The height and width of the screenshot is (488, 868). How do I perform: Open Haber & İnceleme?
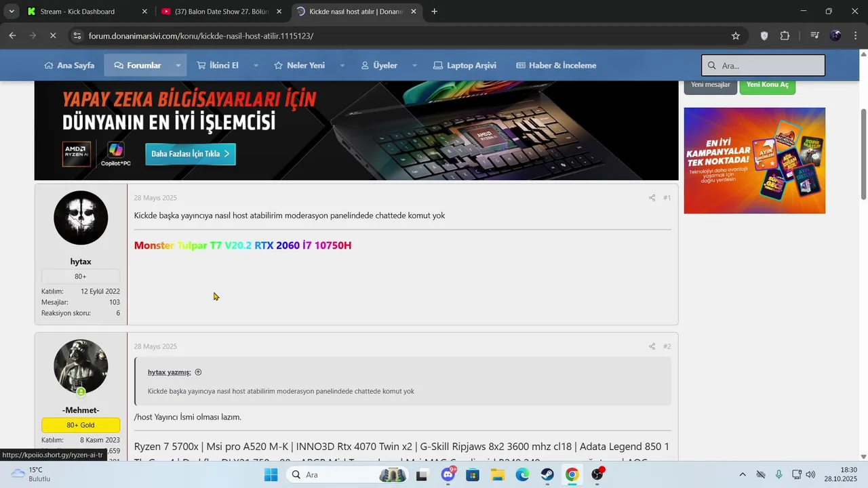pyautogui.click(x=556, y=66)
